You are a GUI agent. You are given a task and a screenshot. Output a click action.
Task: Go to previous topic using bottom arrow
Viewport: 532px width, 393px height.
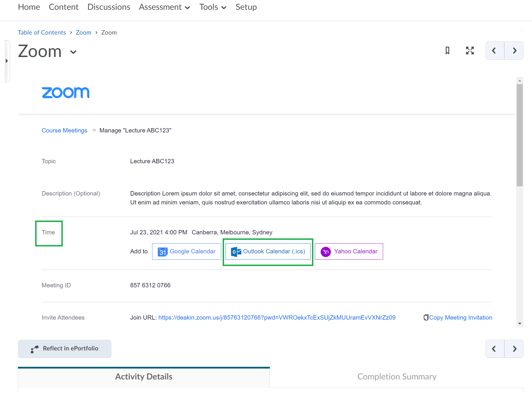(x=495, y=349)
